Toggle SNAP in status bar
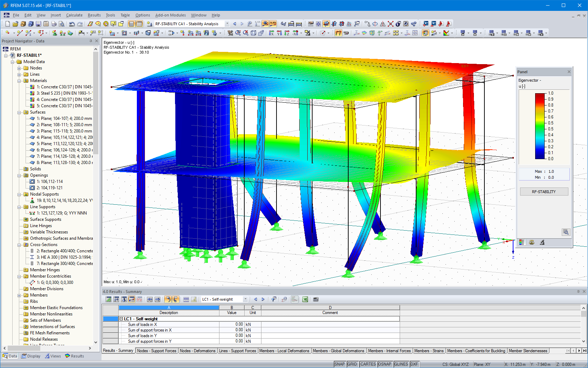Screen dimensions: 588x368 [339, 364]
